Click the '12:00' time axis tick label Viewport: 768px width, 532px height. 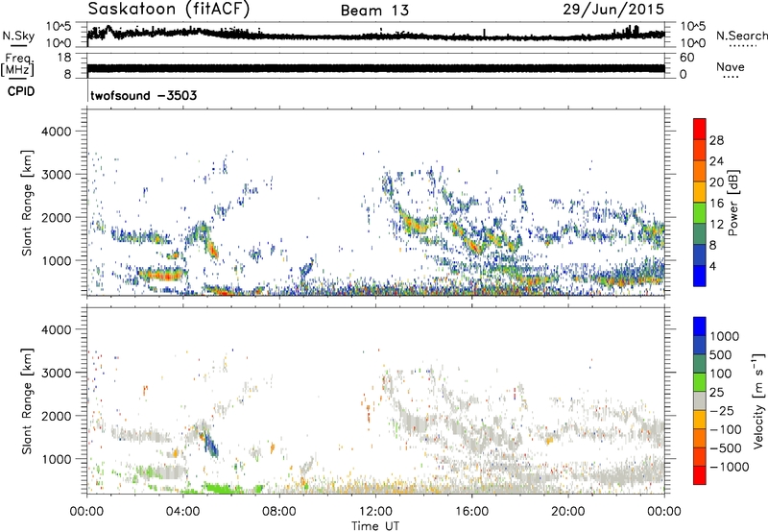pyautogui.click(x=375, y=512)
